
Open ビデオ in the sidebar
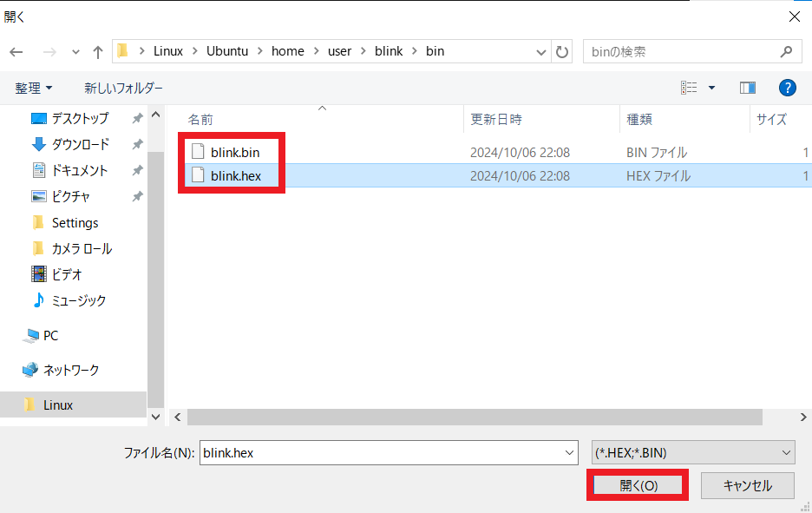pyautogui.click(x=56, y=274)
